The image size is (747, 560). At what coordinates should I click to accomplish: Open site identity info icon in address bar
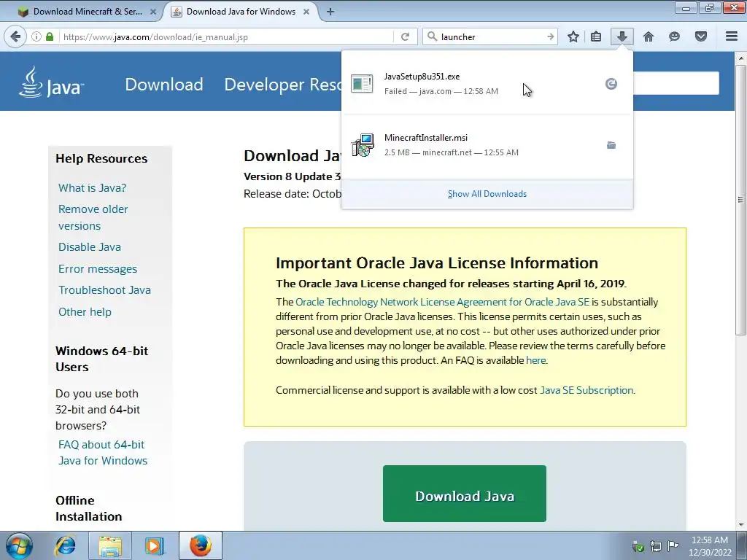36,36
